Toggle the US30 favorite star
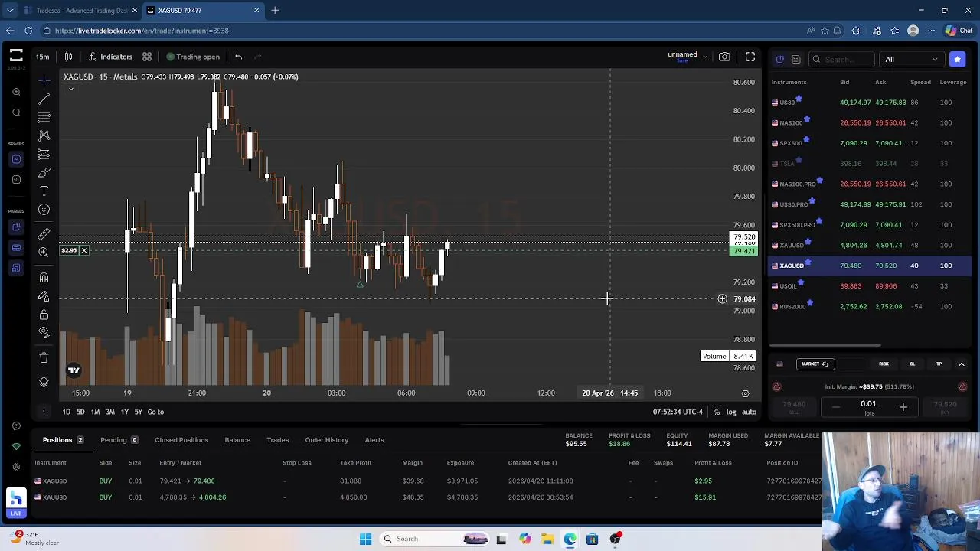This screenshot has height=551, width=980. point(799,99)
